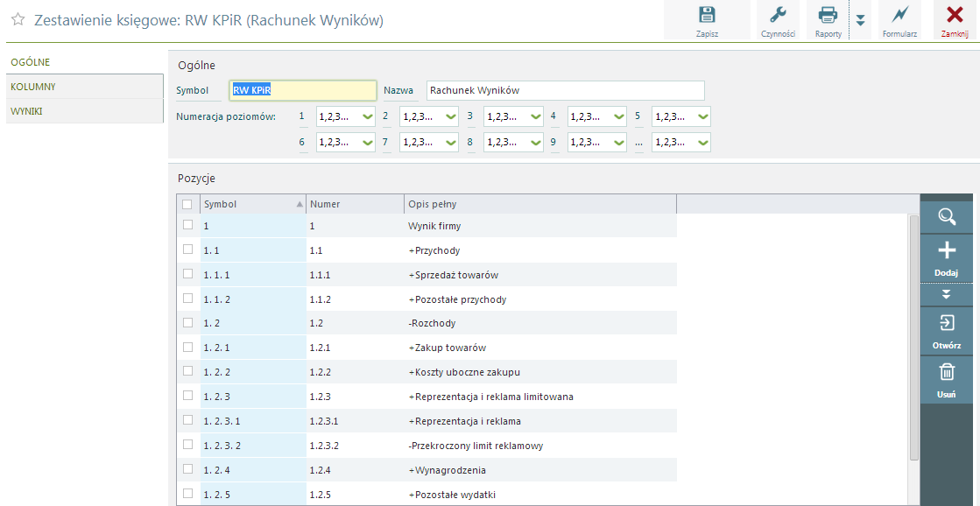Search positions using the magnifier icon

click(947, 217)
